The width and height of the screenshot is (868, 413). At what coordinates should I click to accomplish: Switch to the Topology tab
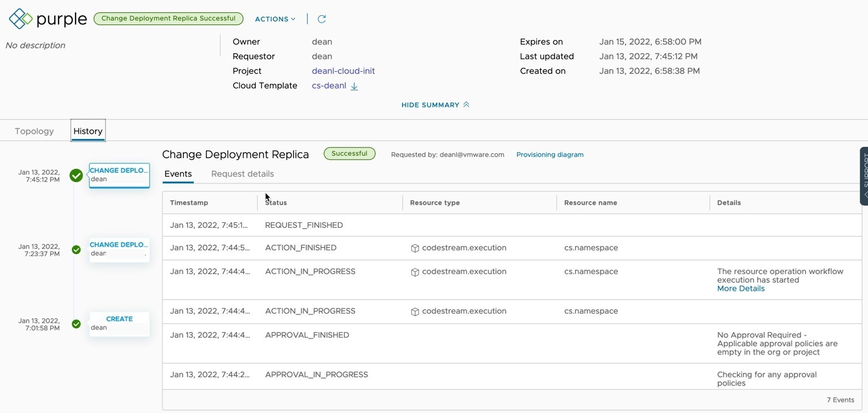[34, 131]
